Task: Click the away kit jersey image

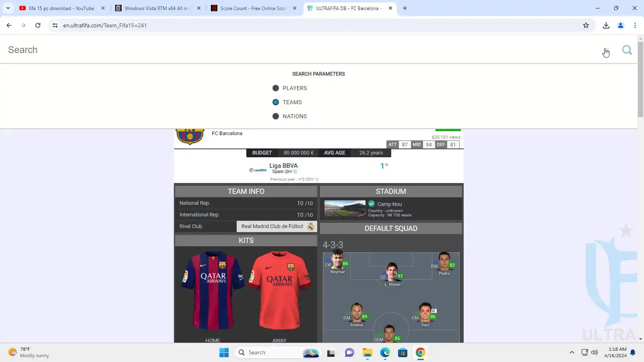Action: pyautogui.click(x=280, y=291)
